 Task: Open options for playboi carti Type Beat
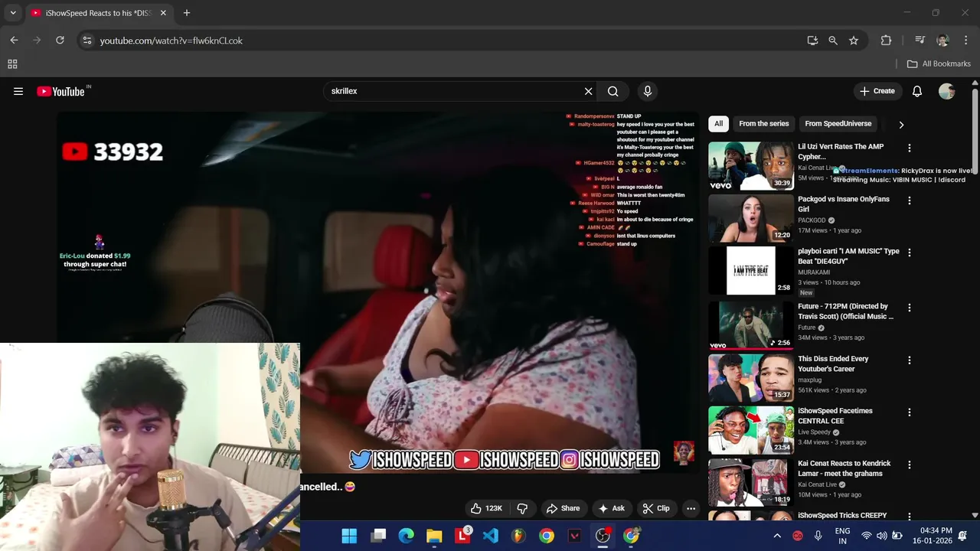(910, 253)
